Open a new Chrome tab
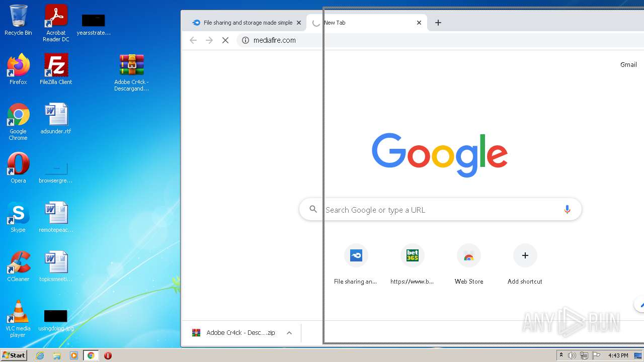Image resolution: width=644 pixels, height=362 pixels. pos(438,23)
